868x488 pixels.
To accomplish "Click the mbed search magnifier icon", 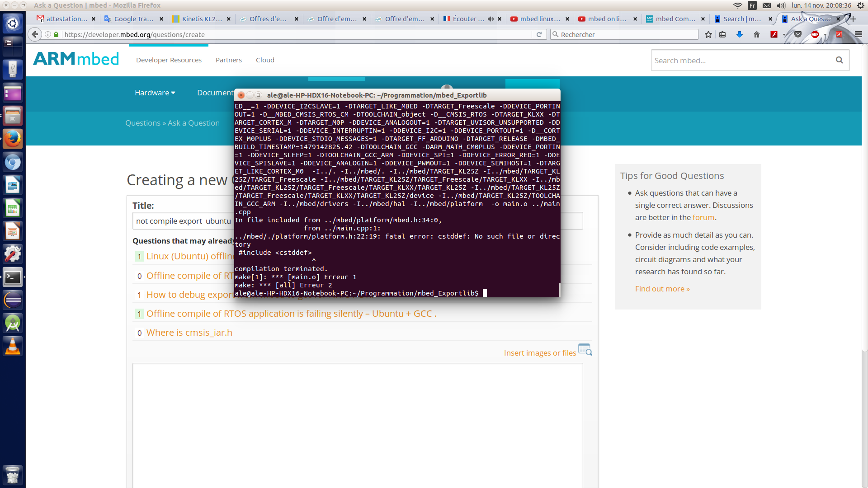I will [840, 60].
